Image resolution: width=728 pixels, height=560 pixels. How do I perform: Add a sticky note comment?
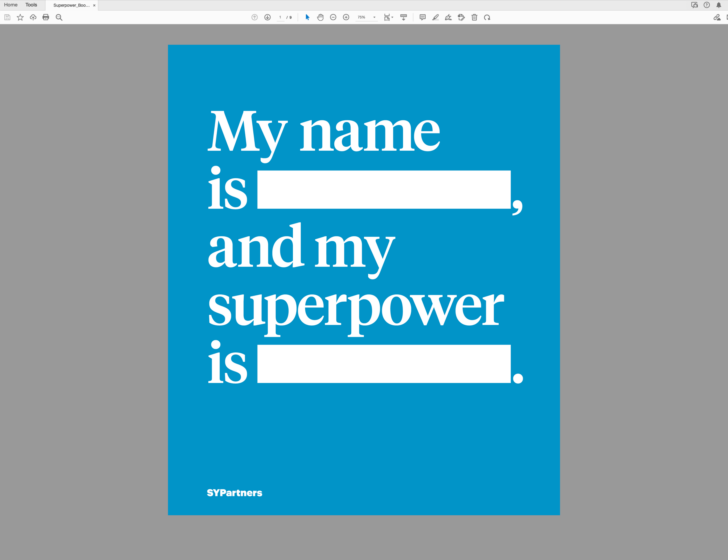(422, 17)
